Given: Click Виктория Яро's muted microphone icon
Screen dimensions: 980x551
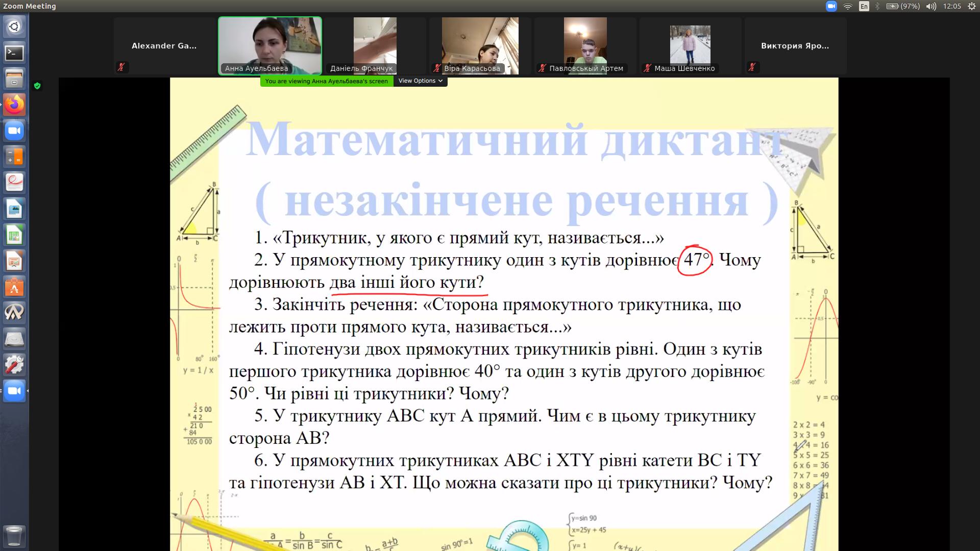Looking at the screenshot, I should click(x=752, y=67).
